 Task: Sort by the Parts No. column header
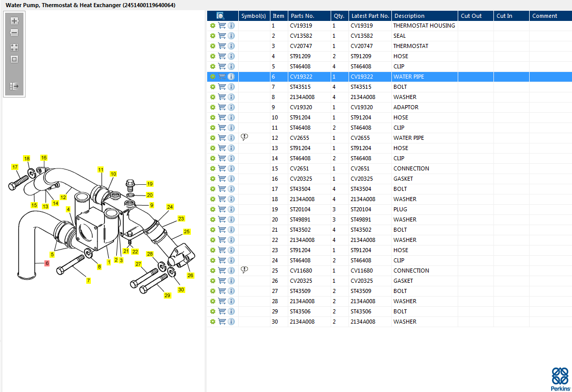coord(309,16)
